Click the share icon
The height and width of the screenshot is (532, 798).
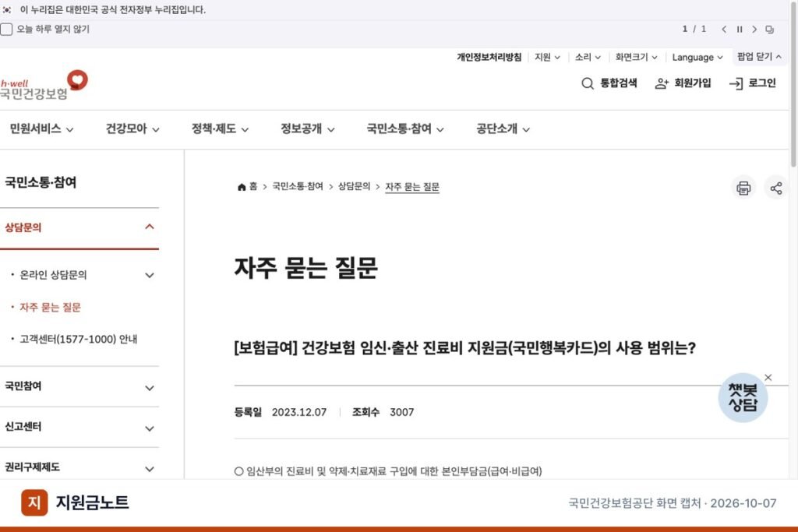(776, 188)
